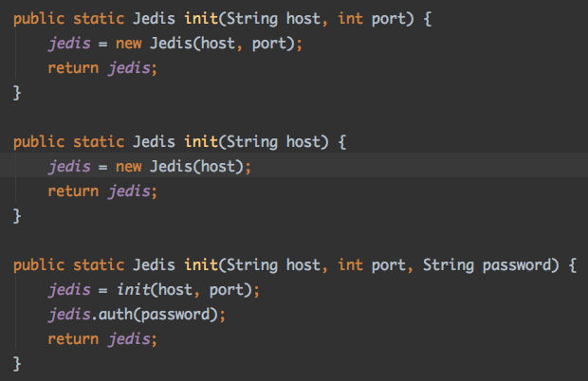Image resolution: width=588 pixels, height=381 pixels.
Task: Click 'String password' in the method signature
Action: [487, 265]
